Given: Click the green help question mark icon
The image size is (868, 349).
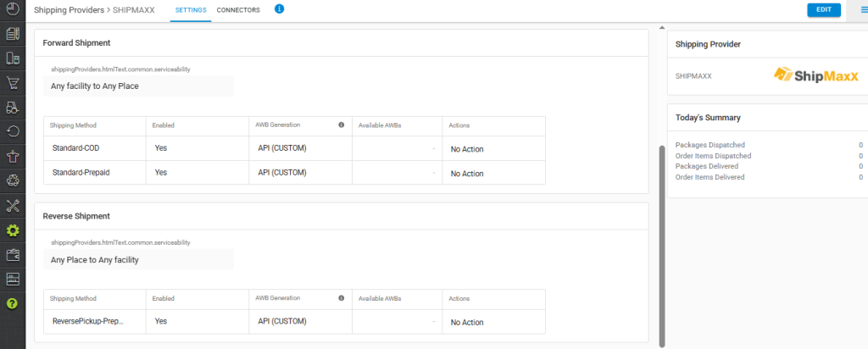Looking at the screenshot, I should click(13, 303).
